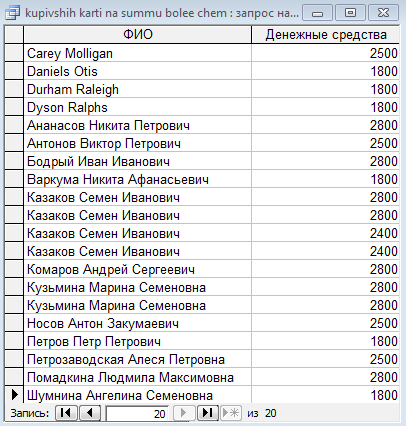Close the query window
This screenshot has height=426, width=406.
pyautogui.click(x=383, y=13)
